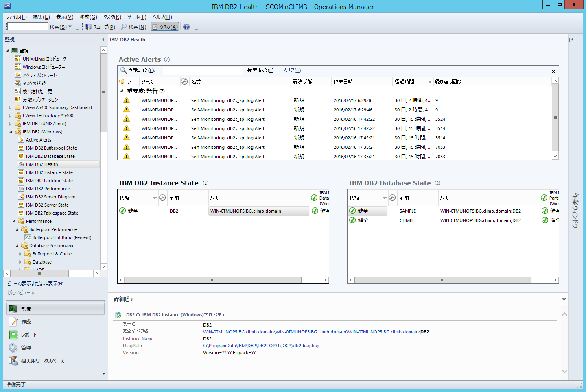Open the View menu
Screen dimensions: 586x392
[x=64, y=17]
